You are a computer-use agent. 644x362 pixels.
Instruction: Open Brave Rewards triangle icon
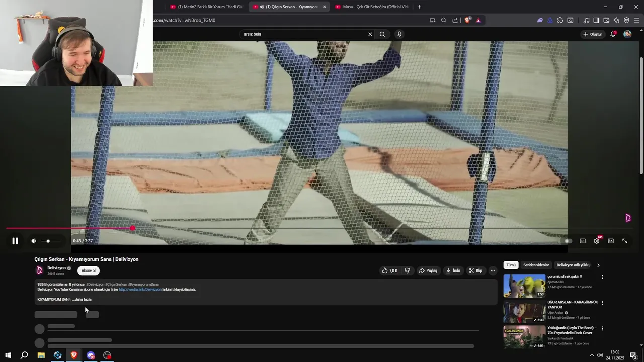tap(478, 20)
